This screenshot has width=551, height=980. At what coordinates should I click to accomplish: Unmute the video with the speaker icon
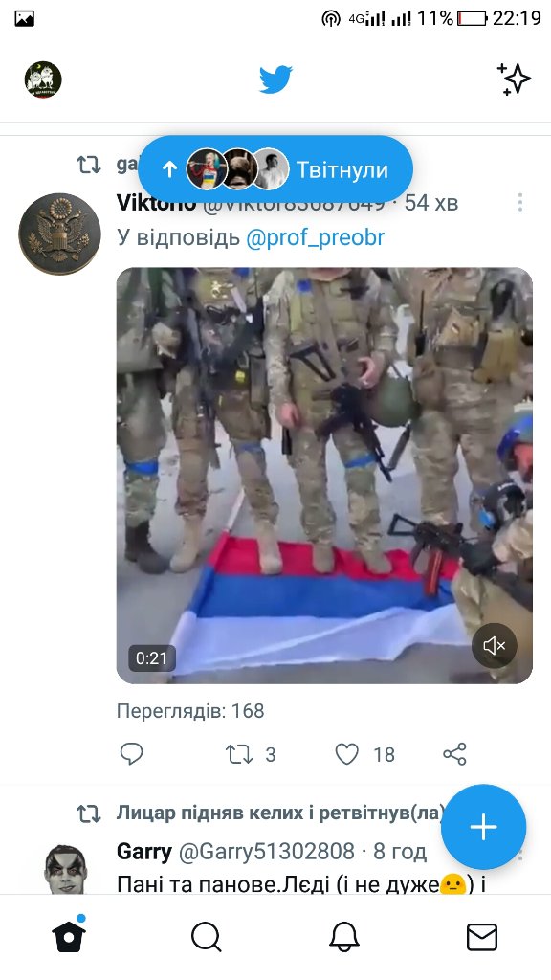click(x=495, y=646)
